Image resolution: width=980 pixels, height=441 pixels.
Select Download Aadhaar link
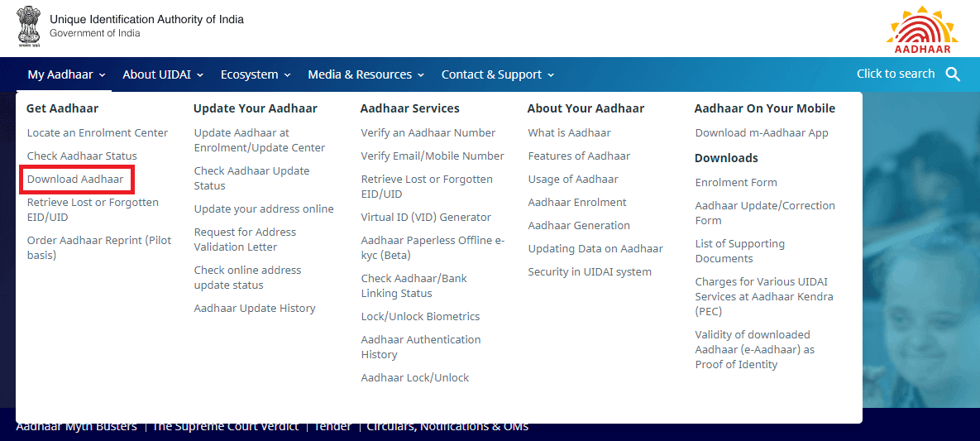75,179
